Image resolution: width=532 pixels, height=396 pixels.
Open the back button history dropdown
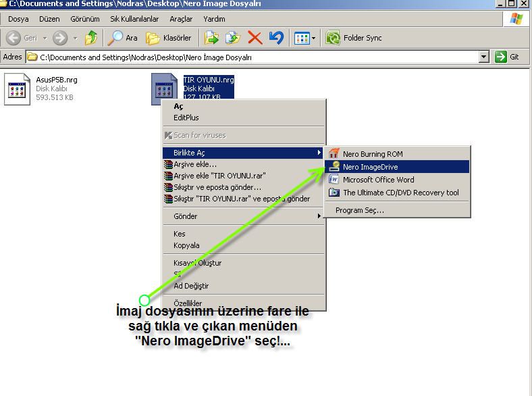pyautogui.click(x=45, y=38)
